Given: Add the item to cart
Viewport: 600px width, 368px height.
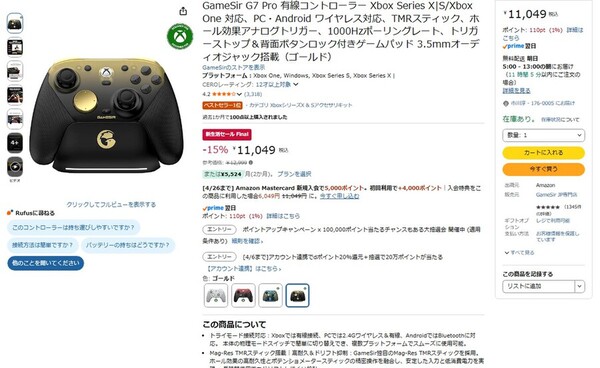Looking at the screenshot, I should pos(543,153).
